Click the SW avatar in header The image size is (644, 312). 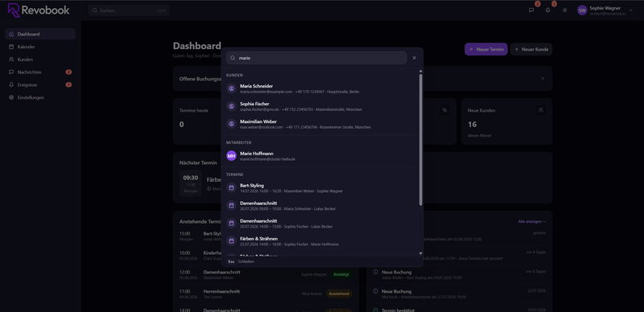click(582, 10)
